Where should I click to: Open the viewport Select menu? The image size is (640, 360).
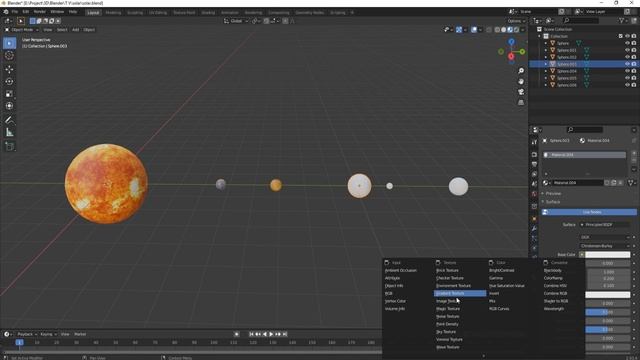tap(62, 30)
